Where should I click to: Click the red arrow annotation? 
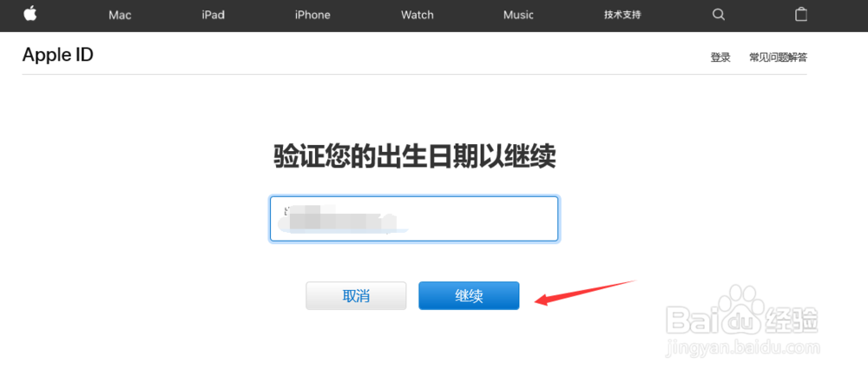pyautogui.click(x=587, y=294)
